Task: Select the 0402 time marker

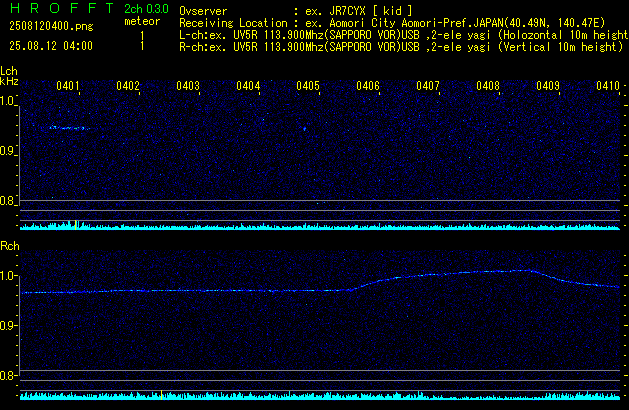Action: (128, 86)
